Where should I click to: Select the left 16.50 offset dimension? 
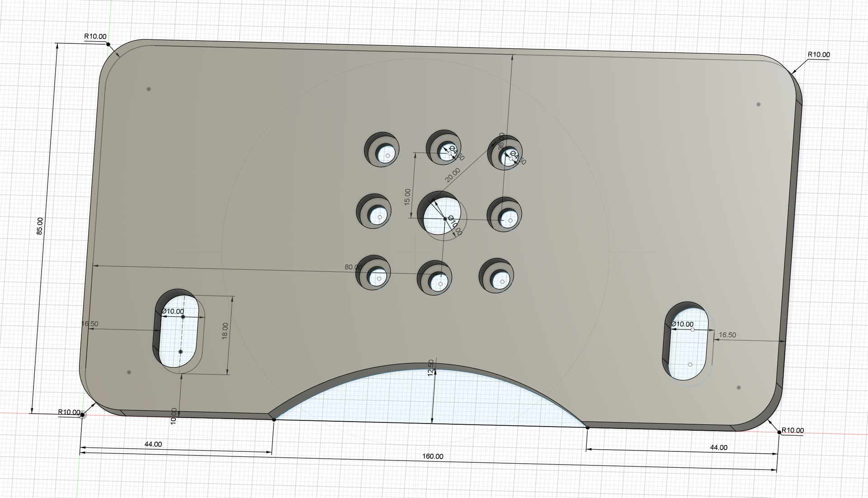click(90, 324)
